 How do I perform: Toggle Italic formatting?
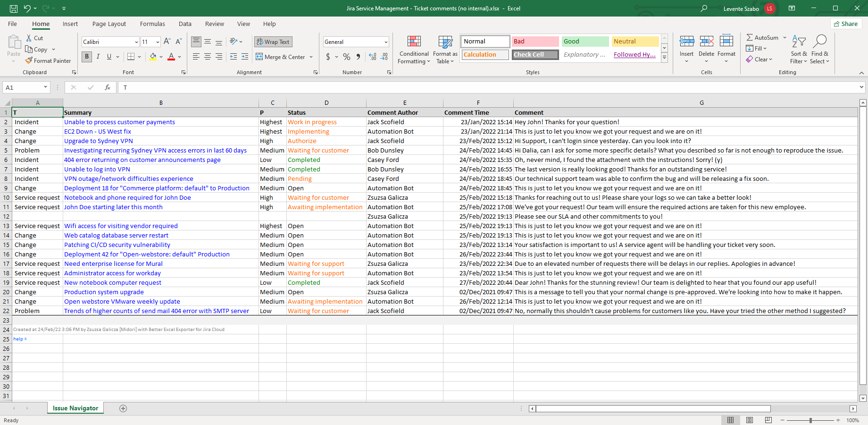pos(98,57)
